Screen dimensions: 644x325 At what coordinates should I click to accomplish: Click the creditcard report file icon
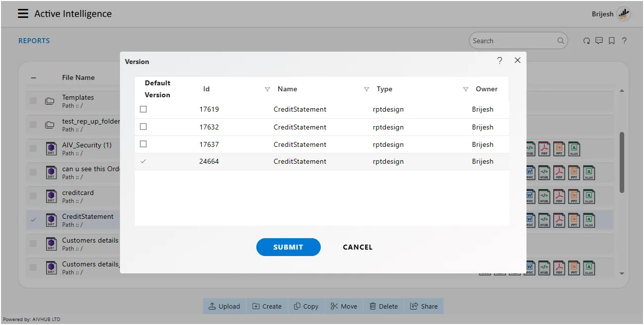(x=51, y=196)
